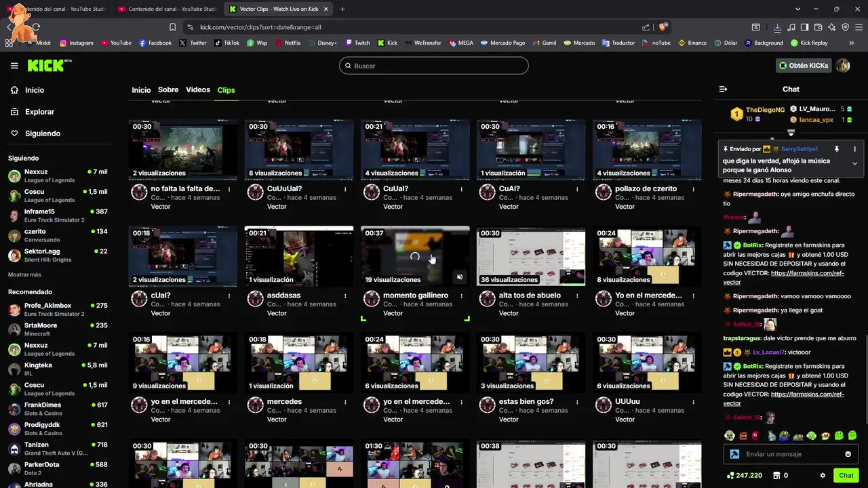
Task: Open options for 'pollazo de czerito' clip
Action: coord(694,189)
